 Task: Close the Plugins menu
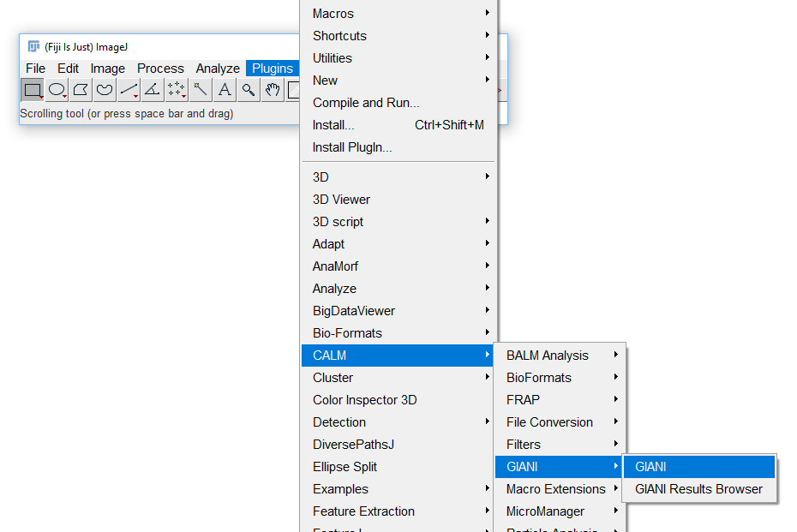[x=273, y=68]
